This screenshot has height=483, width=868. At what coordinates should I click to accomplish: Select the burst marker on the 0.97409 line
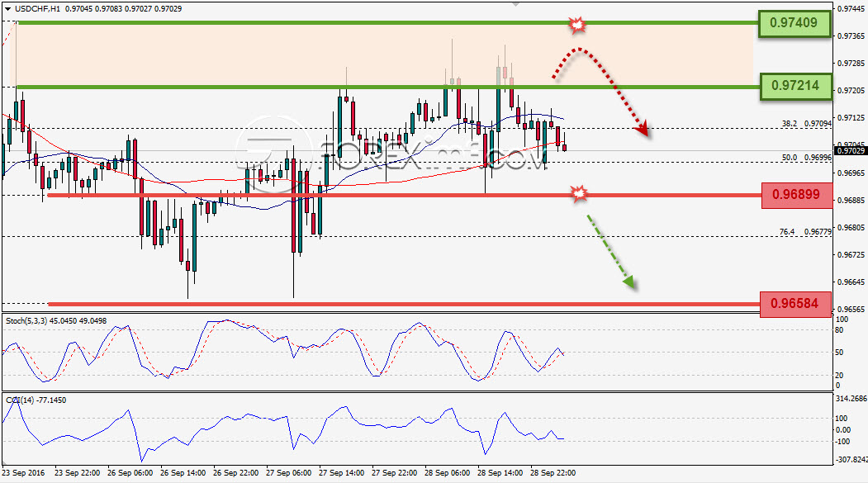[577, 25]
